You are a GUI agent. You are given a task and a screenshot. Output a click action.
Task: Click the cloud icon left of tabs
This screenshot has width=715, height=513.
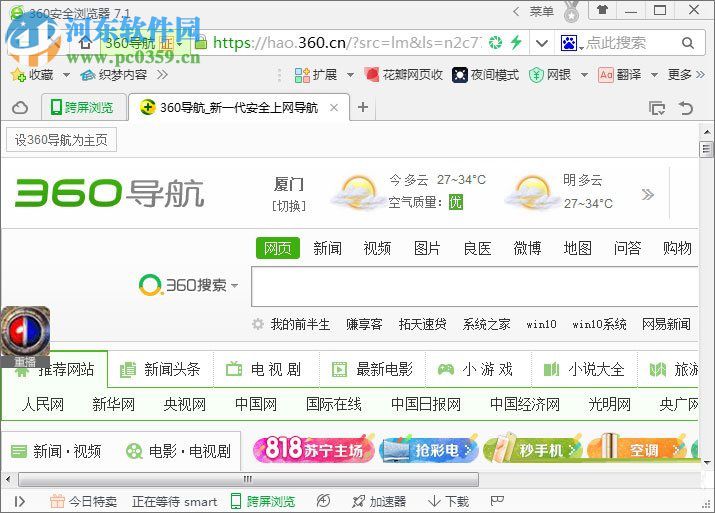(x=20, y=108)
